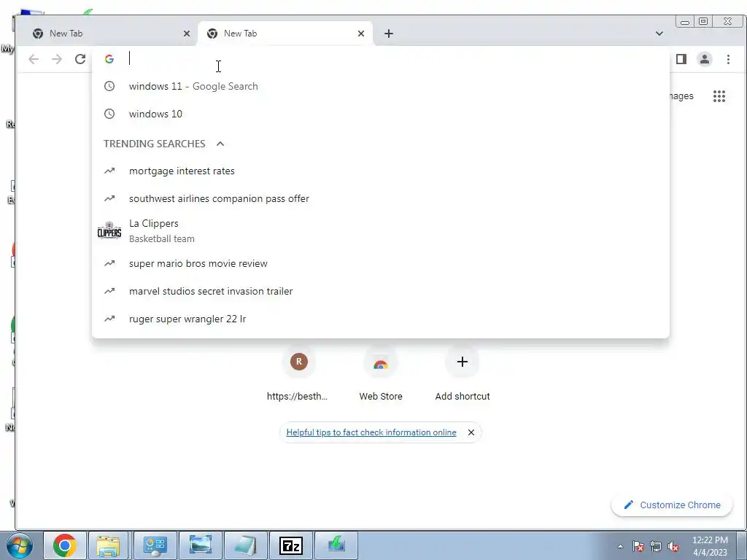Screen dimensions: 747x560
Task: Click the Google logo in address bar
Action: click(109, 59)
